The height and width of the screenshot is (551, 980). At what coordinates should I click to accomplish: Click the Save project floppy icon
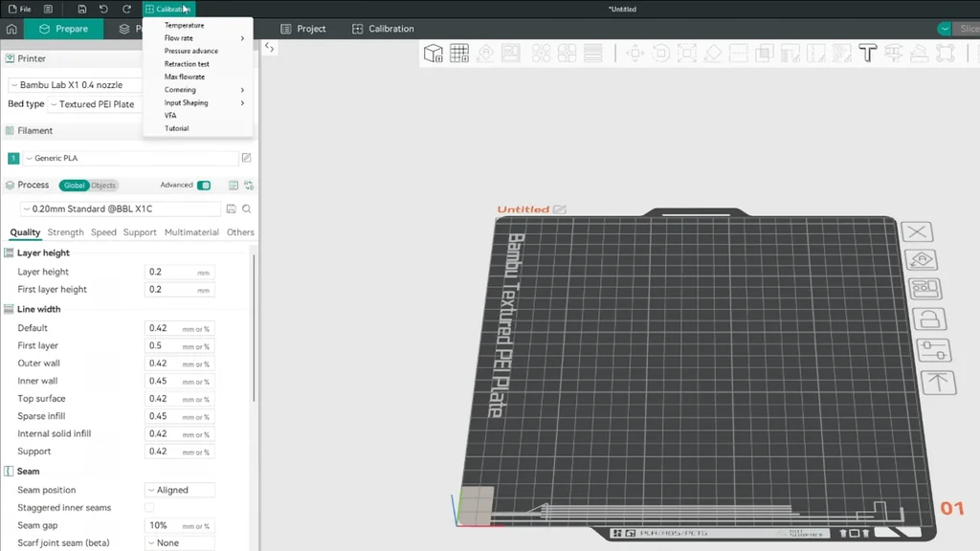(x=82, y=9)
